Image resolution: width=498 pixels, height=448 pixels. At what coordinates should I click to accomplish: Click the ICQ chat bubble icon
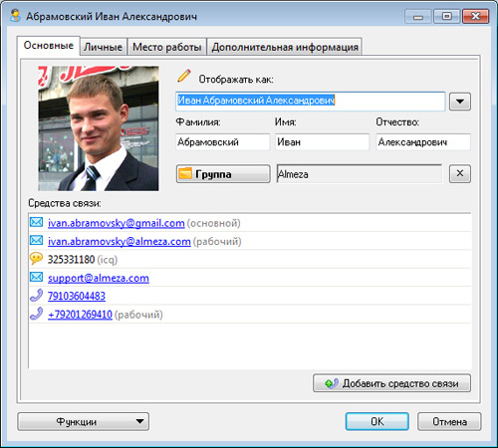[36, 258]
